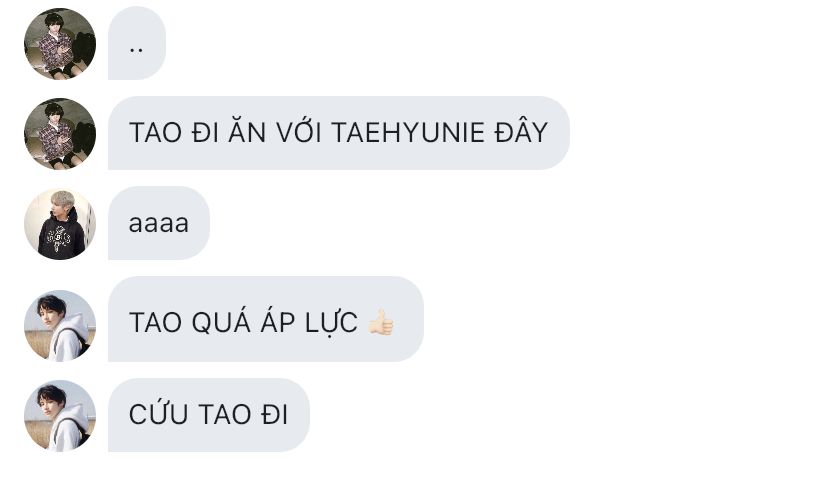Click the black hoodie avatar beside "aaaa"

point(60,224)
